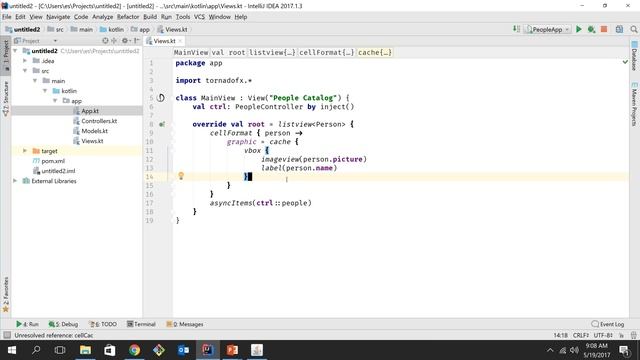Collapse the kotlin folder in project tree
The image size is (640, 360).
click(45, 91)
